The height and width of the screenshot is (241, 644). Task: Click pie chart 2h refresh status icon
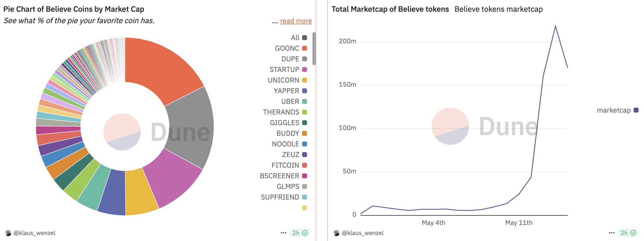pyautogui.click(x=305, y=233)
